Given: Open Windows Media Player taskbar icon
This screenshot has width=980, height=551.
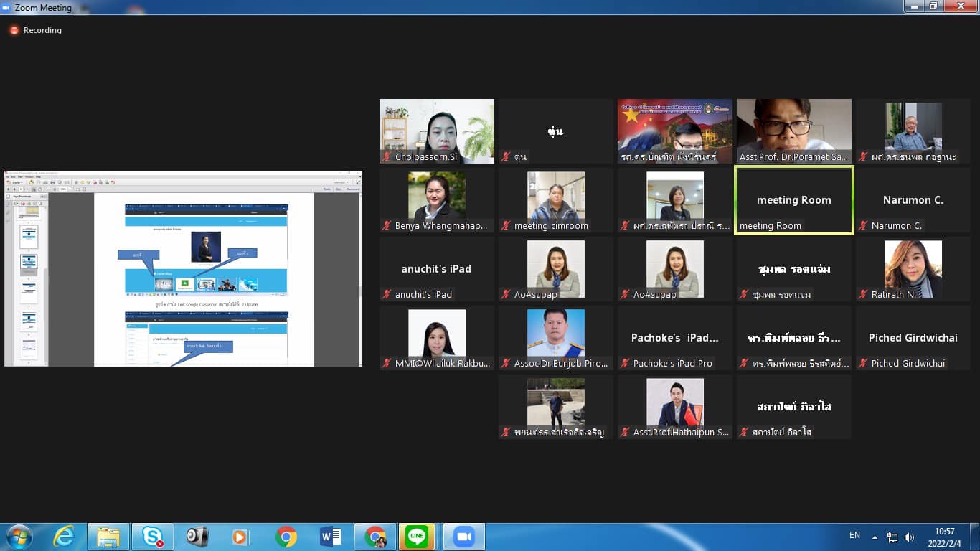Looking at the screenshot, I should click(x=240, y=537).
